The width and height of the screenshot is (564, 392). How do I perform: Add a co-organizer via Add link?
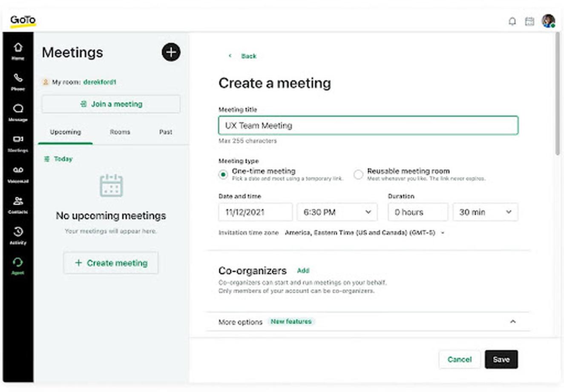[x=303, y=271]
